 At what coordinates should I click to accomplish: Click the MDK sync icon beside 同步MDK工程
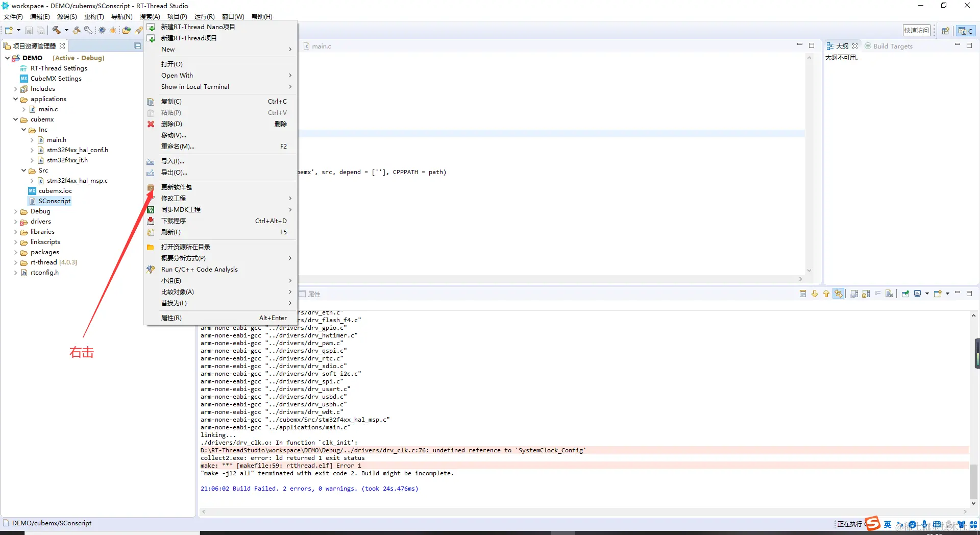151,210
